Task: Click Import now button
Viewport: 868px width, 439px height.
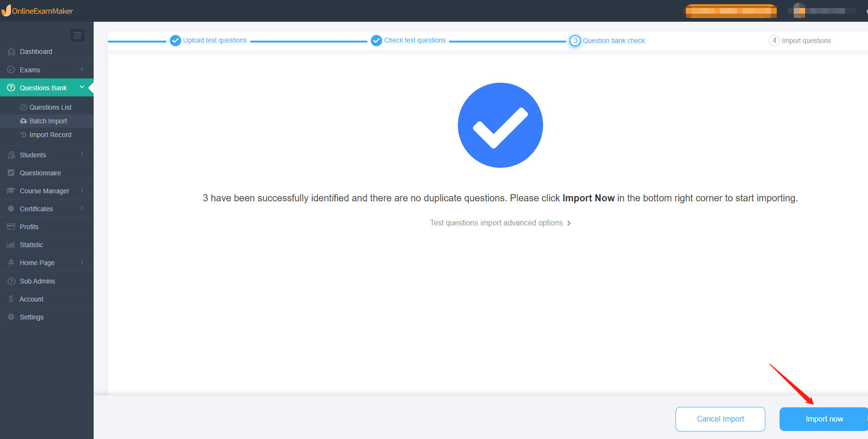Action: 824,419
